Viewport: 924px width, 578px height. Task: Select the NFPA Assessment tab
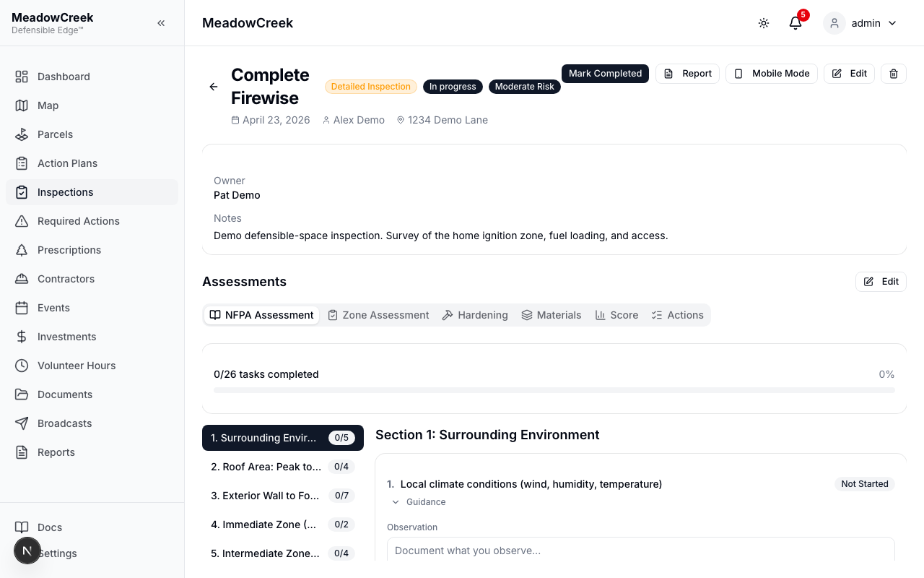point(261,315)
